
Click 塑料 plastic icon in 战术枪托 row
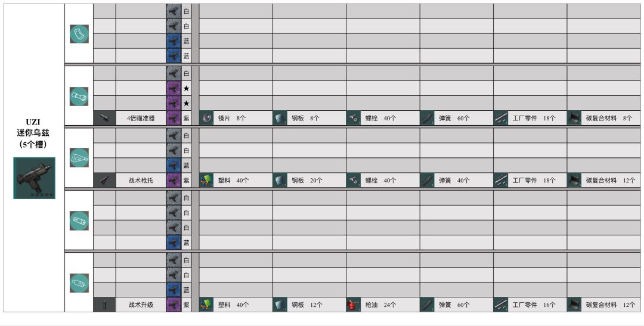pyautogui.click(x=206, y=180)
